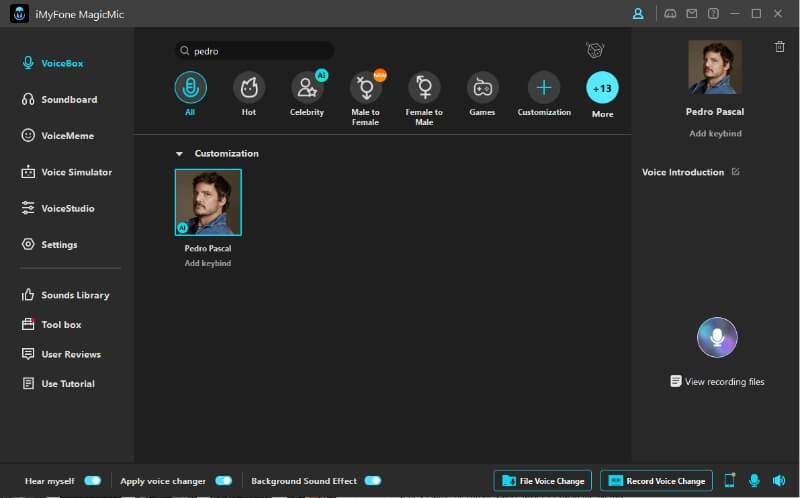The height and width of the screenshot is (498, 800).
Task: Select the All voices category icon
Action: (x=190, y=88)
